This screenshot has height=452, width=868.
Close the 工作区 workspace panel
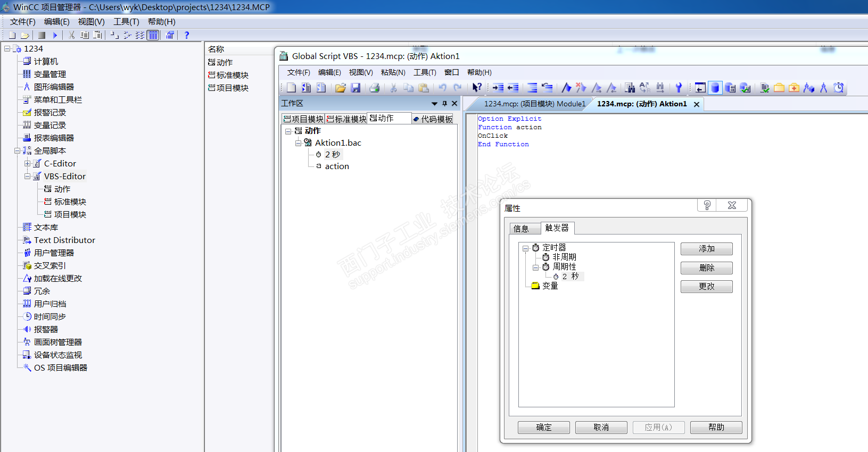[454, 104]
